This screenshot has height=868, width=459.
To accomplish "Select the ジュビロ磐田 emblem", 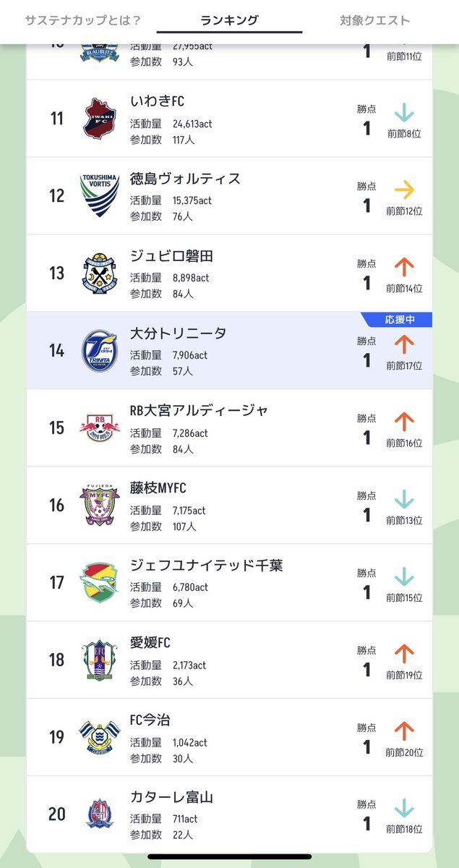I will coord(100,273).
